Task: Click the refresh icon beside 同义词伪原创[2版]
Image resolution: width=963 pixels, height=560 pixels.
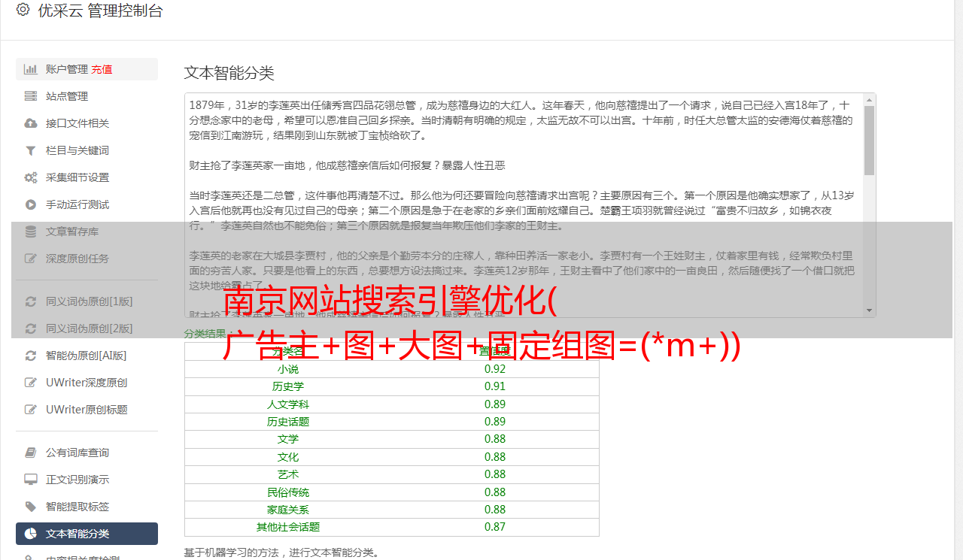Action: point(31,328)
